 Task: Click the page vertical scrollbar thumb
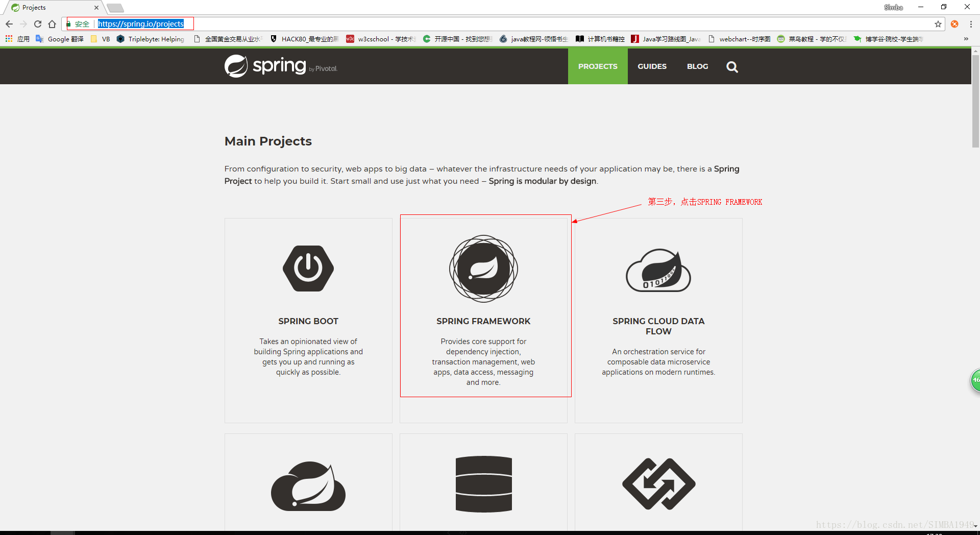(x=975, y=101)
